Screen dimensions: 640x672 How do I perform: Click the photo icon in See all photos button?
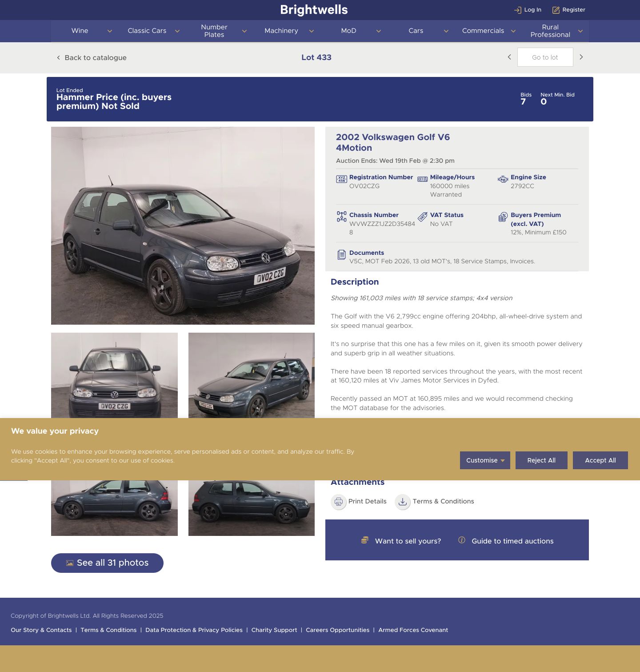(x=70, y=563)
